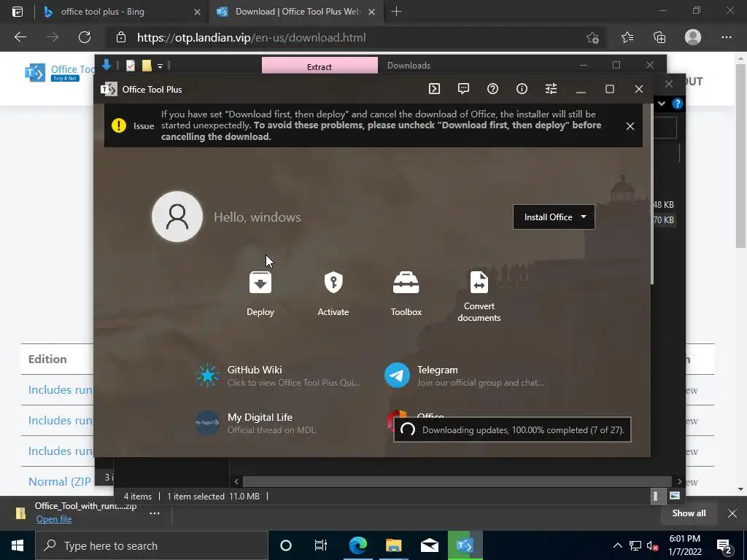Click Explorer horizontal scrollbar

tap(457, 481)
